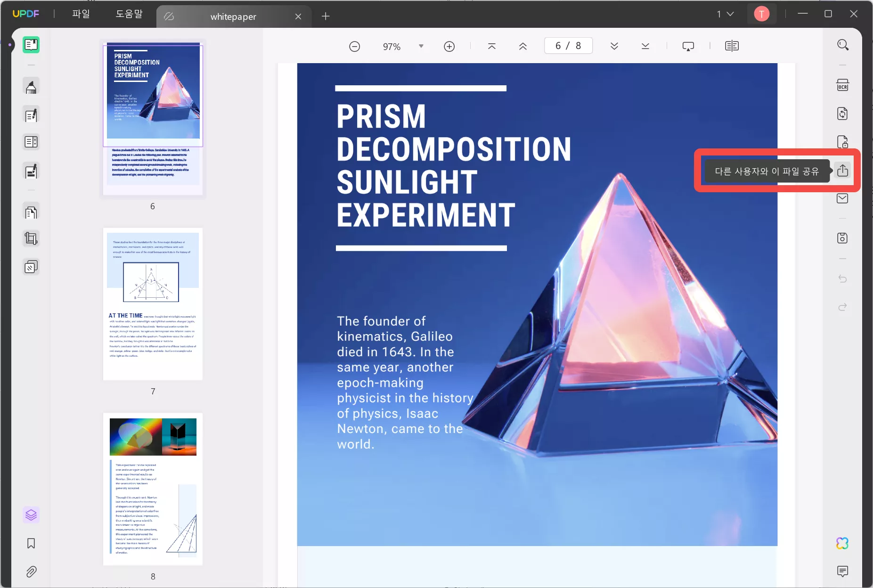Open the Organize Pages tool
Viewport: 873px width, 588px height.
(31, 142)
